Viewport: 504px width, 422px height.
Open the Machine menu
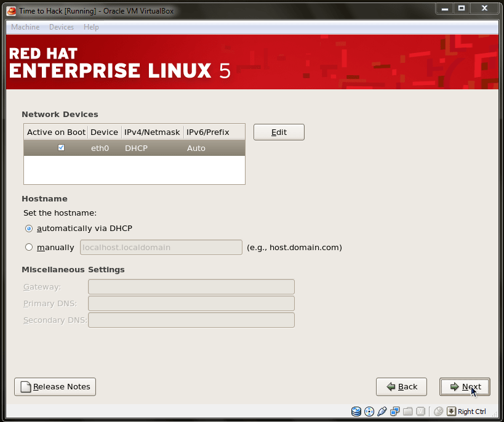[25, 27]
